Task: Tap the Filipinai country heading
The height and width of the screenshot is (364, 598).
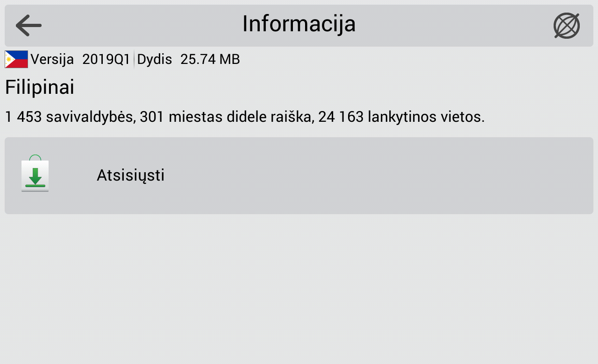Action: pyautogui.click(x=39, y=87)
